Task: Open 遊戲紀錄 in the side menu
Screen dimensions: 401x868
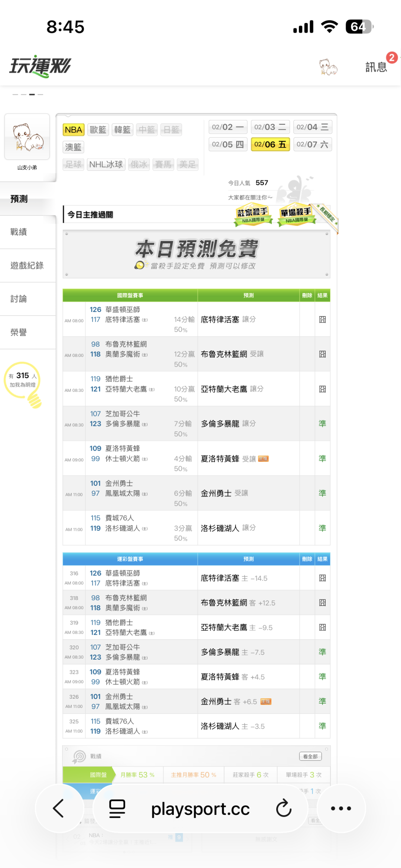Action: 28,266
